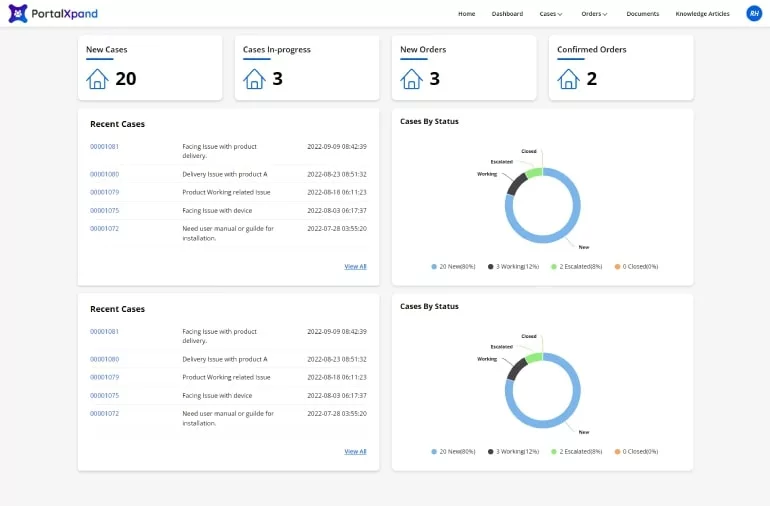Toggle green '2 Escalated' legend dot in upper chart
770x506 pixels.
(x=553, y=267)
